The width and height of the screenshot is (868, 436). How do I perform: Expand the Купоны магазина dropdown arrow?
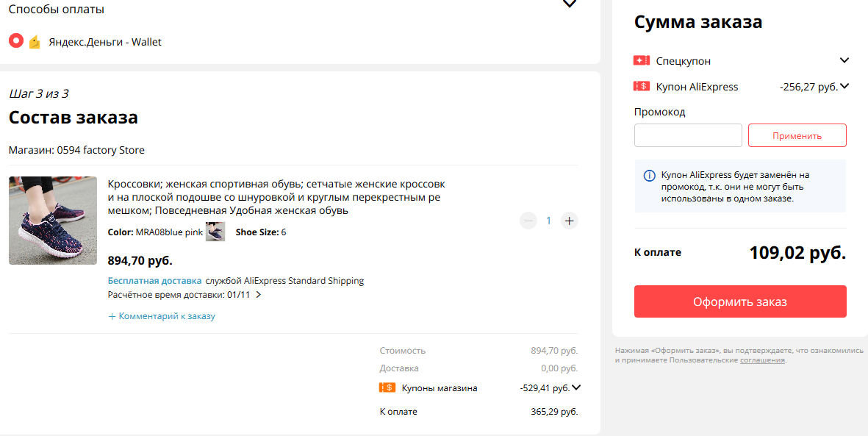click(576, 387)
